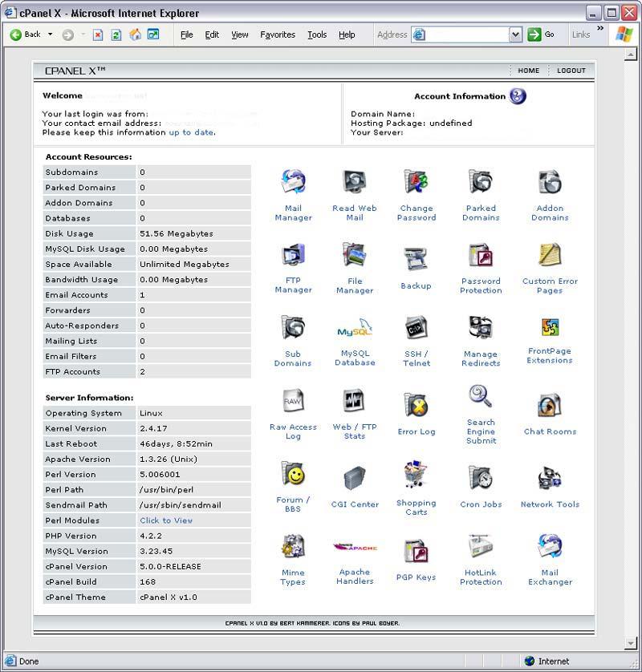642x672 pixels.
Task: Open the Mail Manager icon
Action: point(293,182)
